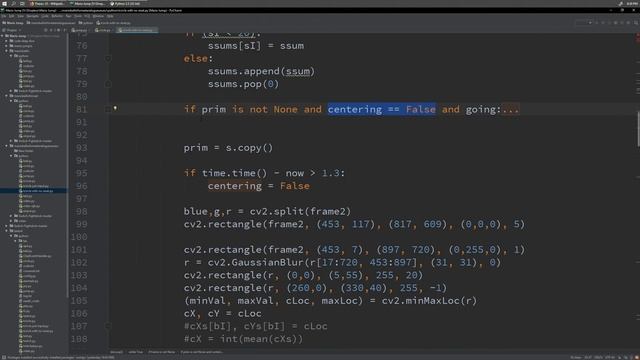Click "blue,g,r = cv2.split(frame2)" line

267,211
